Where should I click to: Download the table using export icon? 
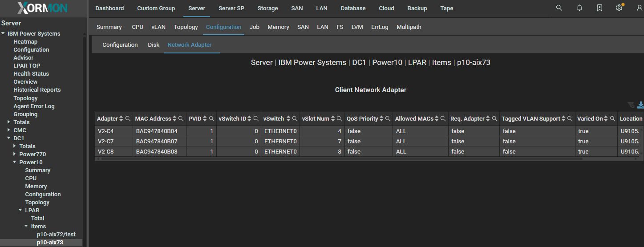pyautogui.click(x=640, y=105)
